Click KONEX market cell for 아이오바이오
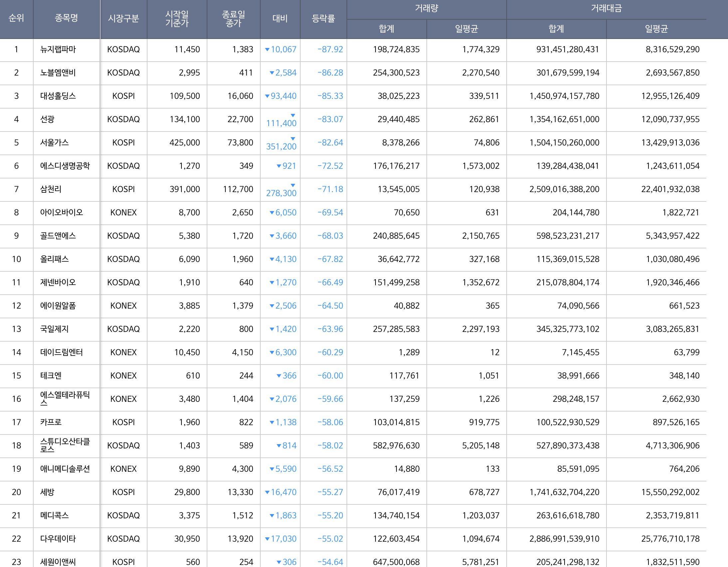Viewport: 728px width, 567px height. coord(123,213)
